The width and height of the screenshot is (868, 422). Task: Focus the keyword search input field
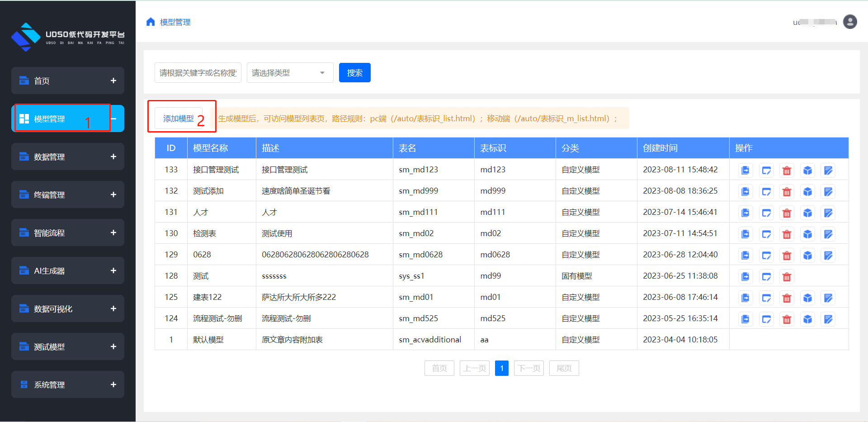[x=198, y=73]
